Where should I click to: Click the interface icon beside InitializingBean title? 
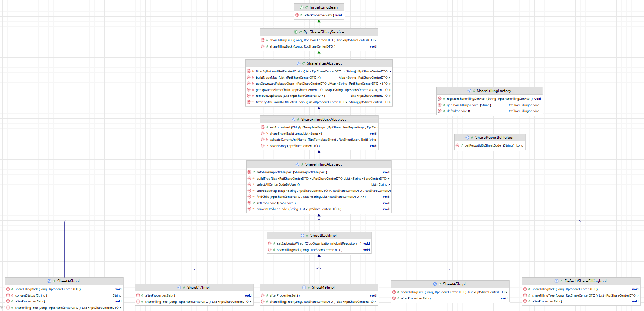(302, 7)
